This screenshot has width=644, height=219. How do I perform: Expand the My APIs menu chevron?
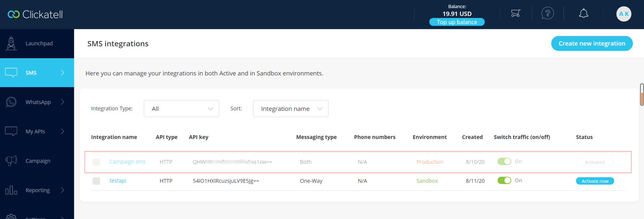pyautogui.click(x=62, y=131)
